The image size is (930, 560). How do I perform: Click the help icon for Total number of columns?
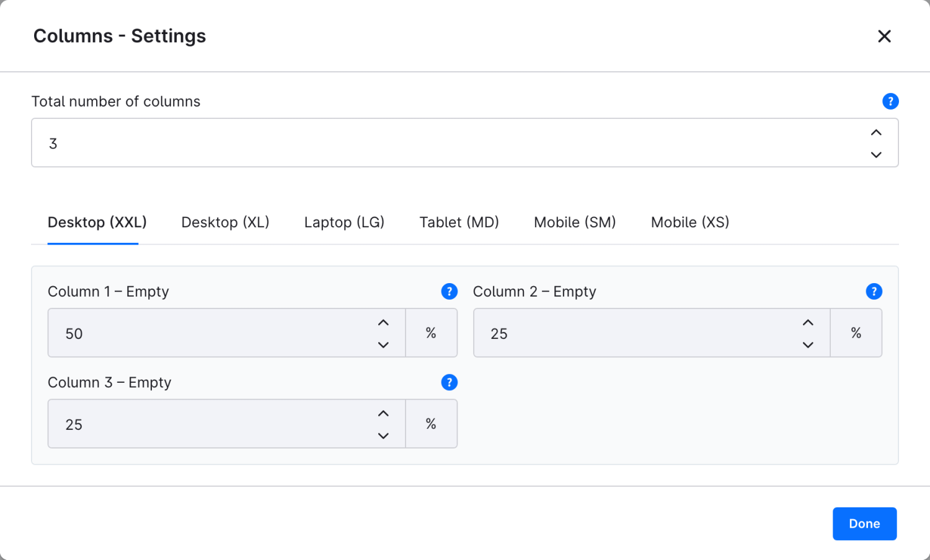click(x=890, y=101)
